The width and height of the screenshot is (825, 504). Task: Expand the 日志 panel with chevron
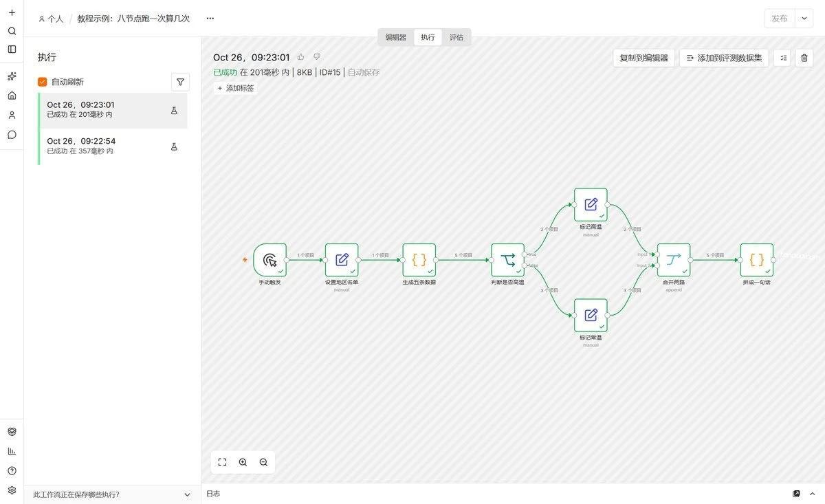click(x=812, y=494)
